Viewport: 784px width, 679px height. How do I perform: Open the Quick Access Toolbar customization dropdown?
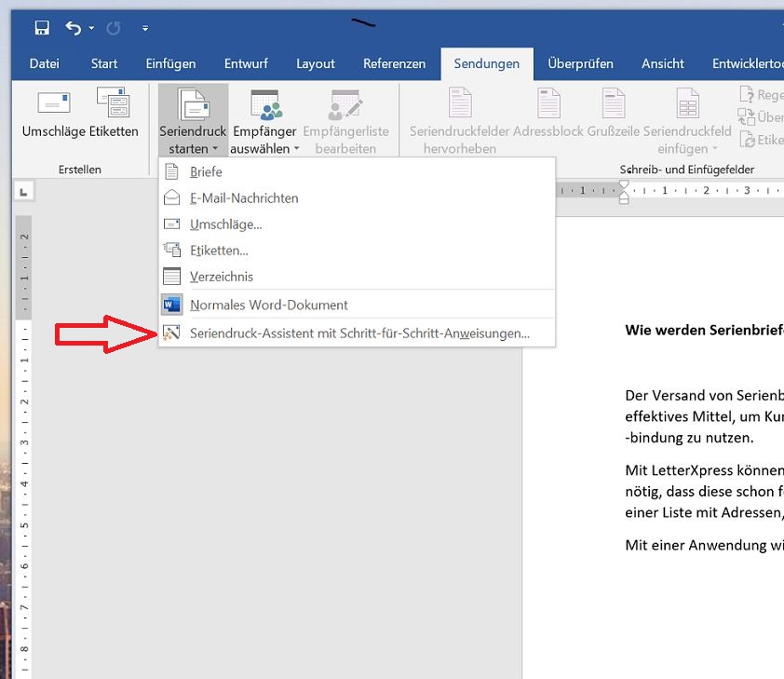click(145, 29)
